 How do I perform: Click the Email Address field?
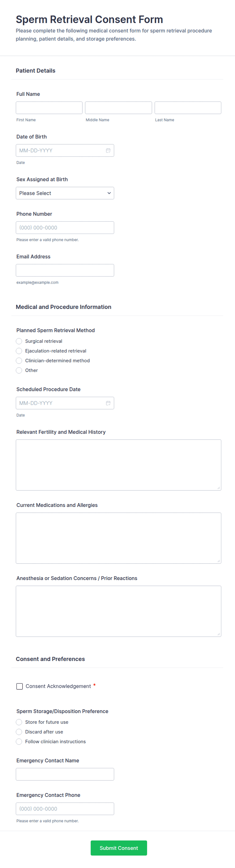click(65, 270)
